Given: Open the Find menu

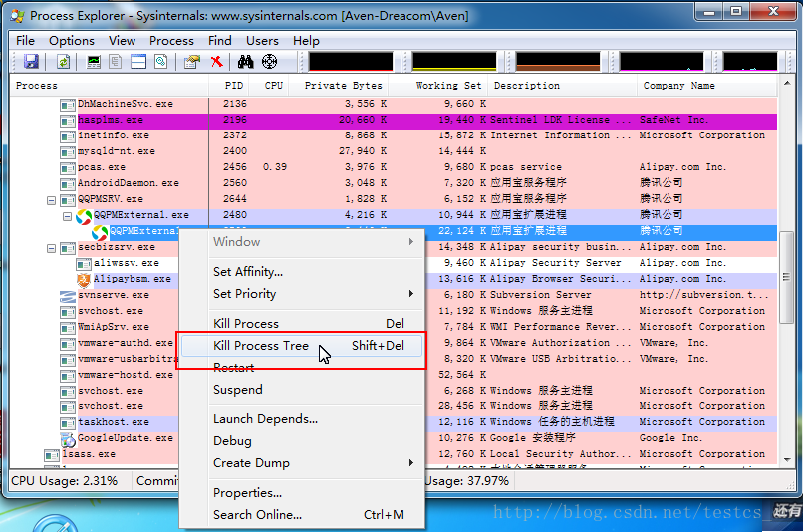Looking at the screenshot, I should [220, 41].
